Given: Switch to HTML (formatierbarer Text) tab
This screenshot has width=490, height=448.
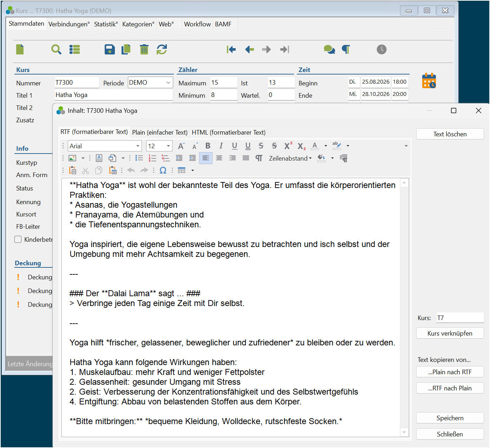Looking at the screenshot, I should 229,132.
